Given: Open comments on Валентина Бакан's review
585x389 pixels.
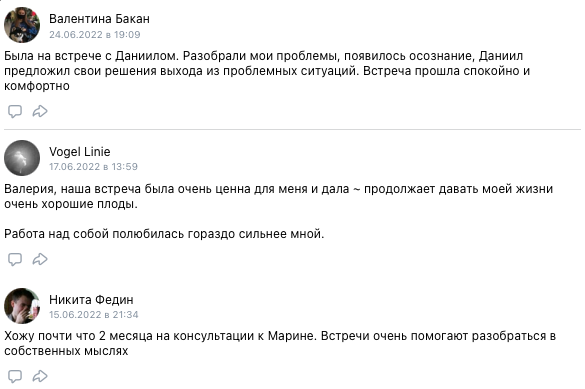Looking at the screenshot, I should point(15,111).
